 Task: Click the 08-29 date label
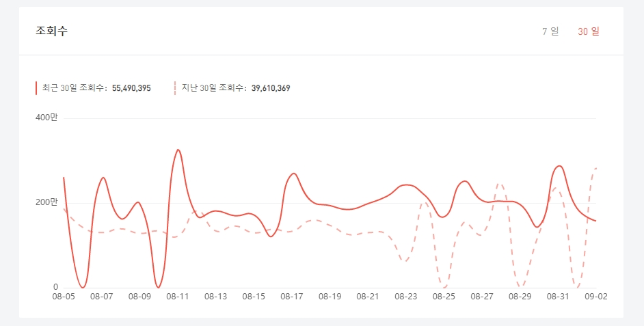coord(520,297)
